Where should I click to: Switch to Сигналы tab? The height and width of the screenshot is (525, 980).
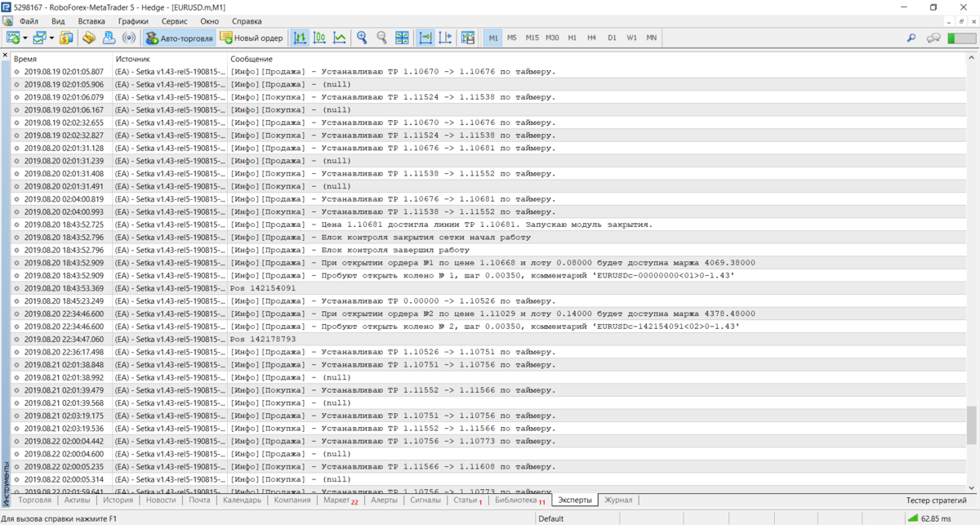[425, 501]
